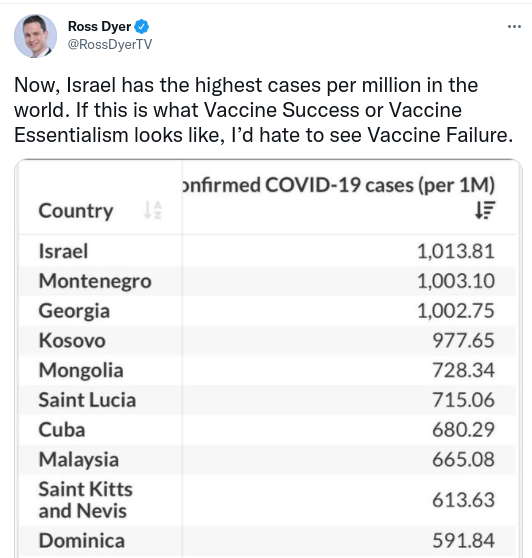Select the Dominica row
The width and height of the screenshot is (532, 558).
tap(267, 541)
